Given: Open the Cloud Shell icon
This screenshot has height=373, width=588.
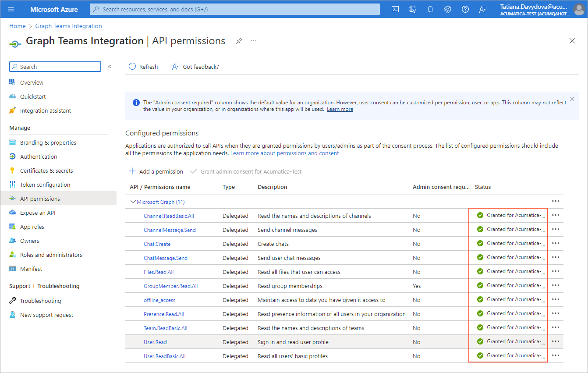Looking at the screenshot, I should [x=395, y=9].
